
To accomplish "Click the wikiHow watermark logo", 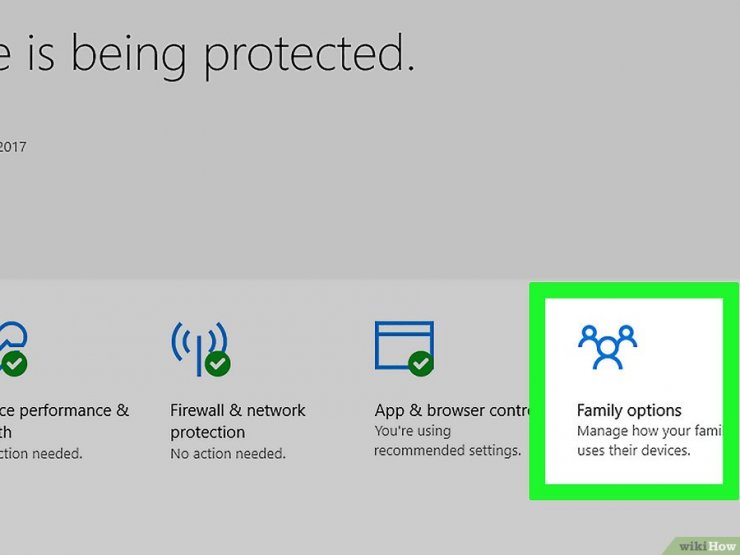I will point(707,546).
